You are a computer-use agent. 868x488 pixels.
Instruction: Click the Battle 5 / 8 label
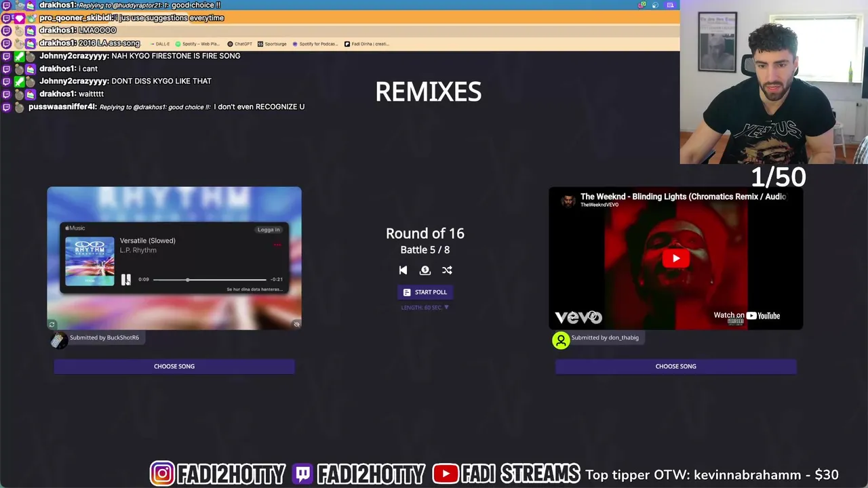point(425,250)
